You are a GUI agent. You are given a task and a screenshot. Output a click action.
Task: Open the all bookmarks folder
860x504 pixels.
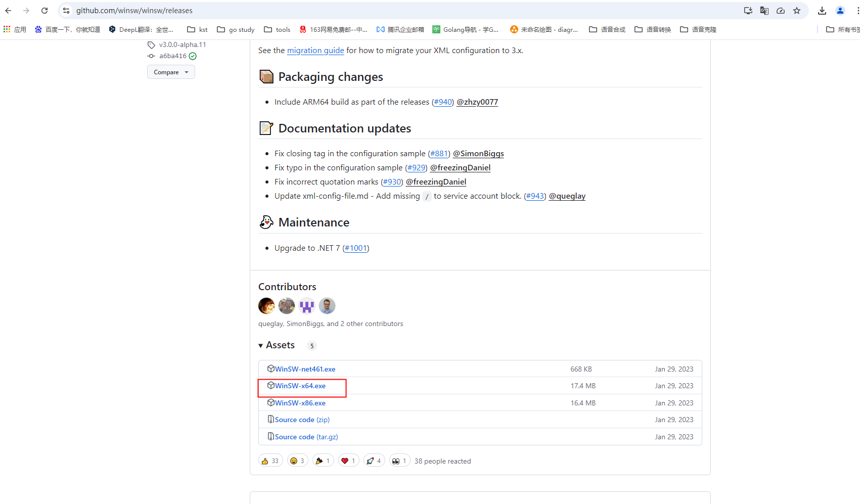point(842,29)
